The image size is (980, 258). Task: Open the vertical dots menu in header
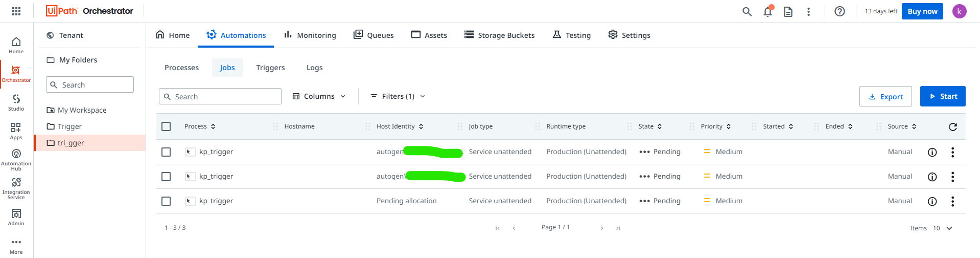click(808, 11)
